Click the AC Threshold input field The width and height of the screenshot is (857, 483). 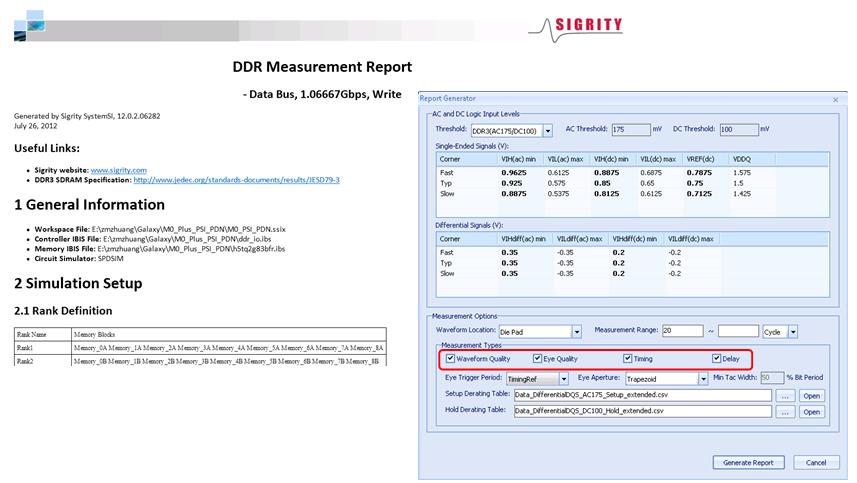pyautogui.click(x=631, y=129)
